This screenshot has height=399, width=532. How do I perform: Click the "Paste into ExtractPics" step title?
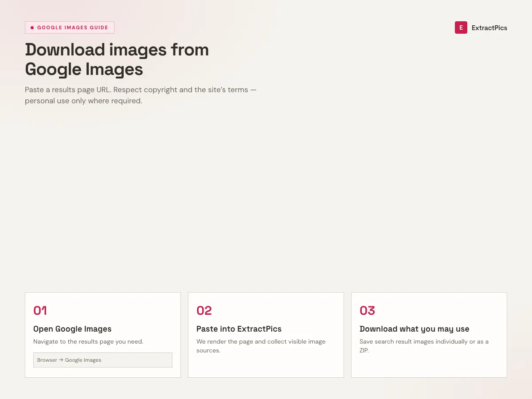click(x=239, y=329)
